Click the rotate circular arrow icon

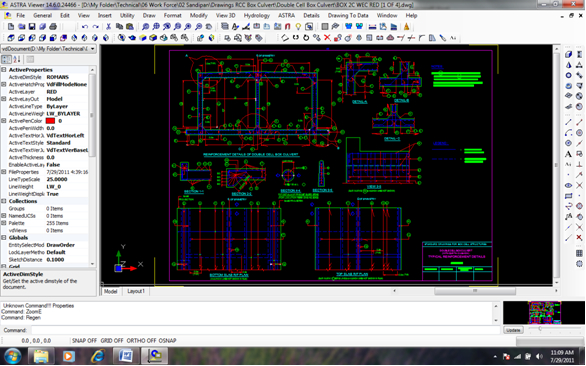(x=306, y=37)
